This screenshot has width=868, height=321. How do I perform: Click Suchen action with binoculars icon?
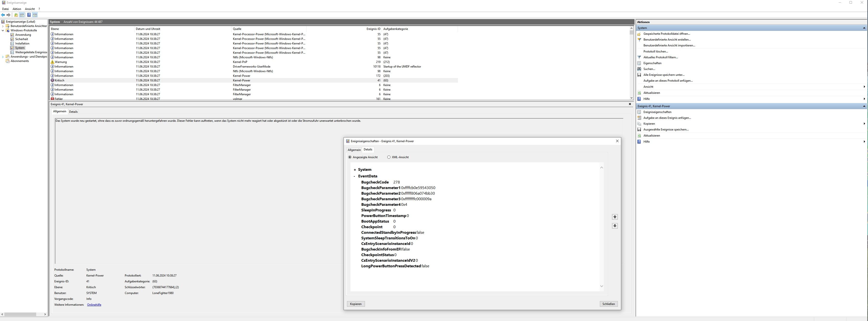point(649,69)
